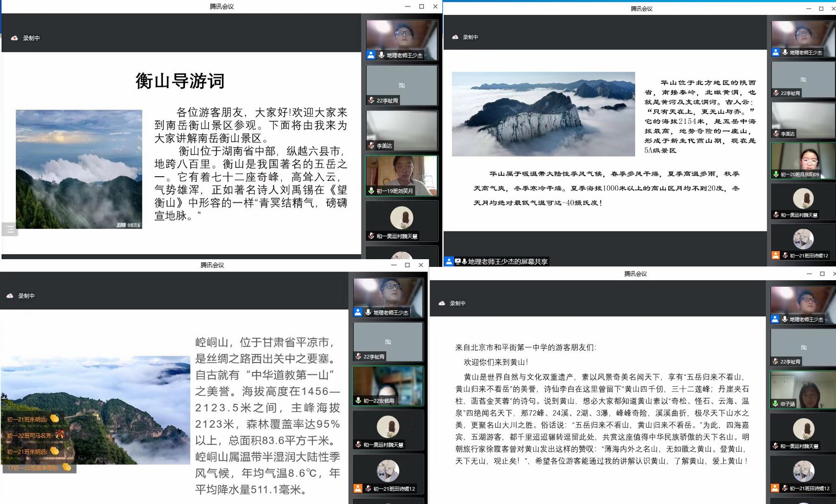
Task: Click the muted mic icon for 李美达 in the 华山 window
Action: click(776, 134)
